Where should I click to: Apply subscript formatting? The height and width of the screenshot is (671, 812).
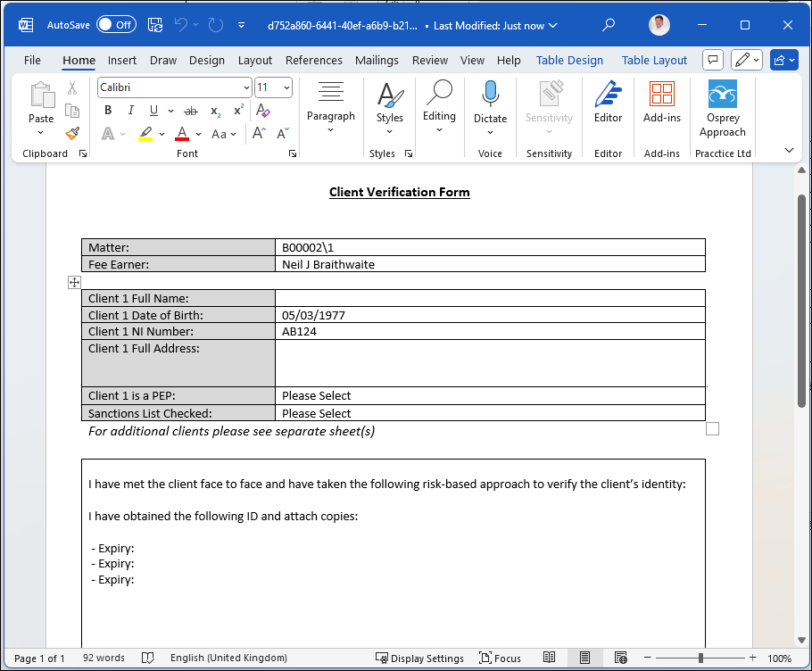[215, 111]
